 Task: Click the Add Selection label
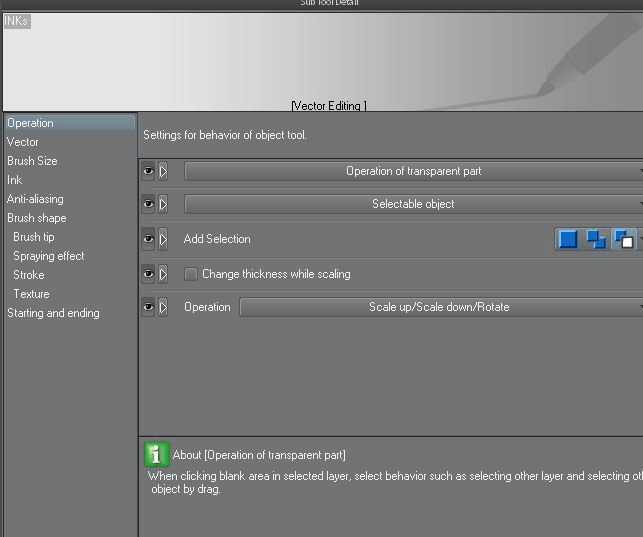[x=217, y=239]
